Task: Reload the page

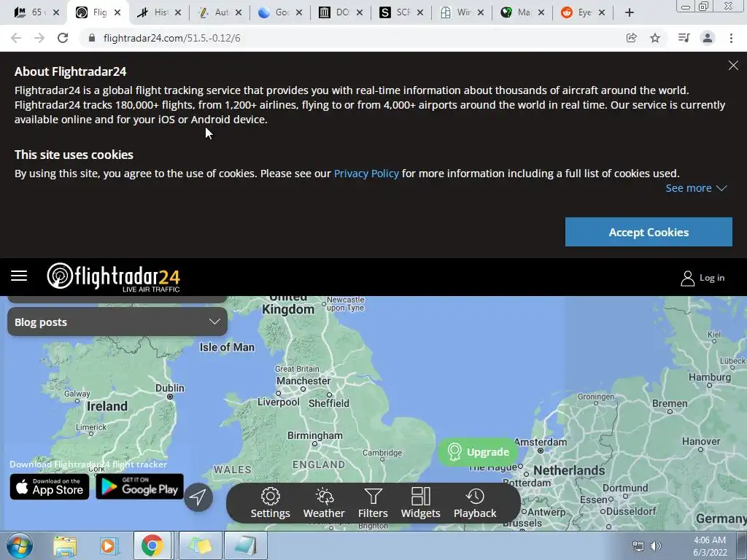Action: coord(63,38)
